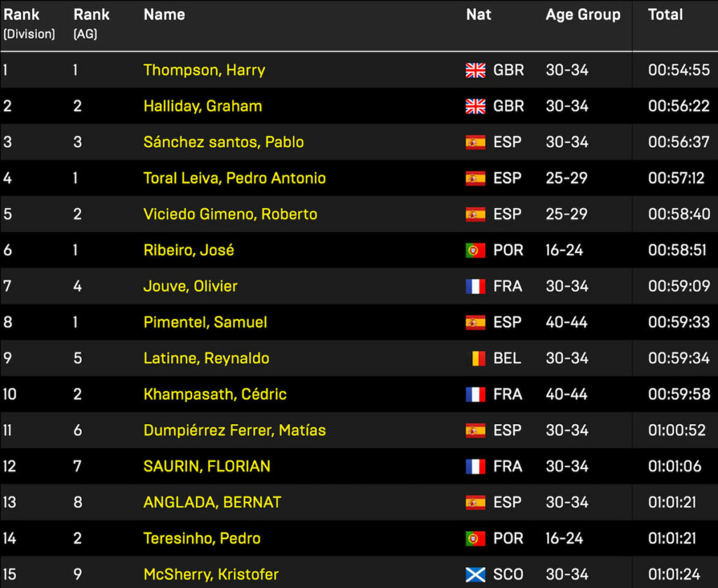Click the GBR flag in Halliday's row
The width and height of the screenshot is (718, 588).
[475, 107]
